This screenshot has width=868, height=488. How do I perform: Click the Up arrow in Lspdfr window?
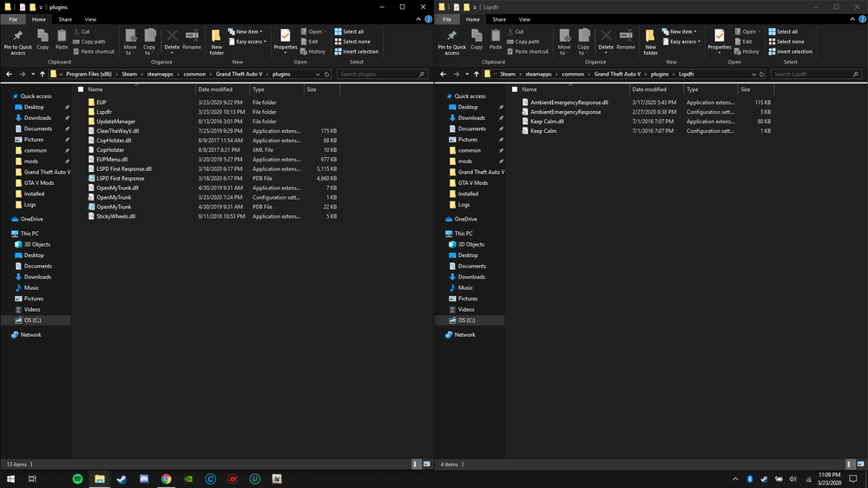[x=476, y=74]
